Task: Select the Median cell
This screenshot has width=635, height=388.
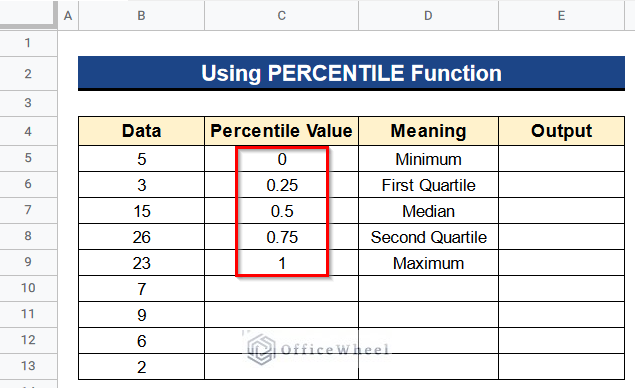Action: point(428,211)
